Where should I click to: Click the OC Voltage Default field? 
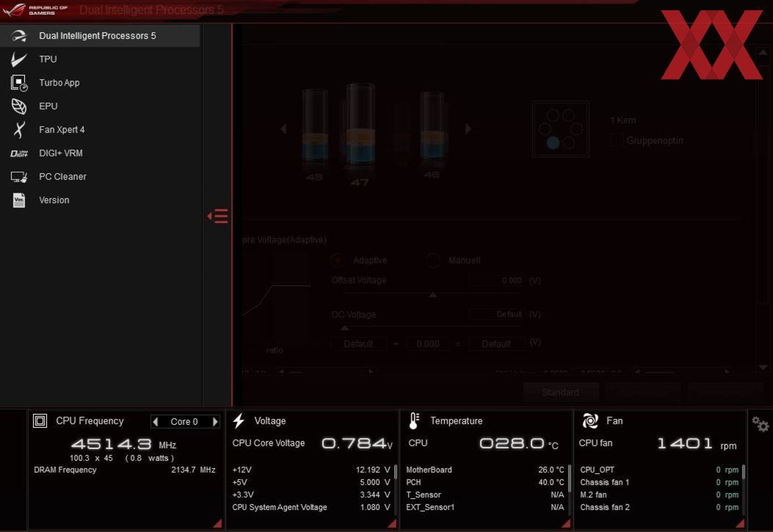(x=496, y=314)
